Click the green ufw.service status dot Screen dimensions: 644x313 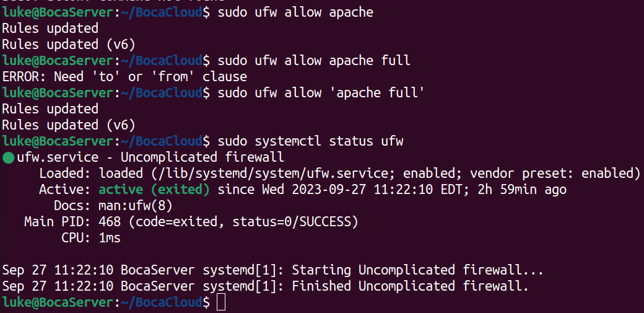[x=8, y=157]
